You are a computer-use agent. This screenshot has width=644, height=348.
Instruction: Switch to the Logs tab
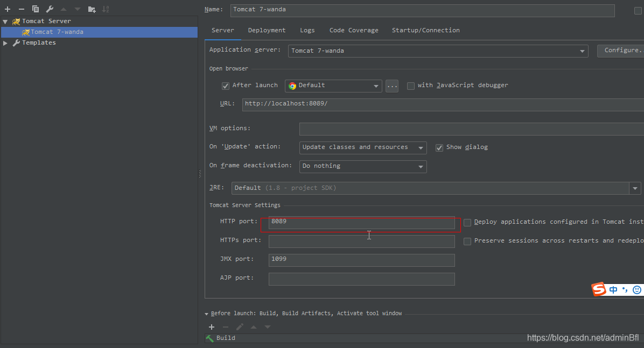point(307,30)
